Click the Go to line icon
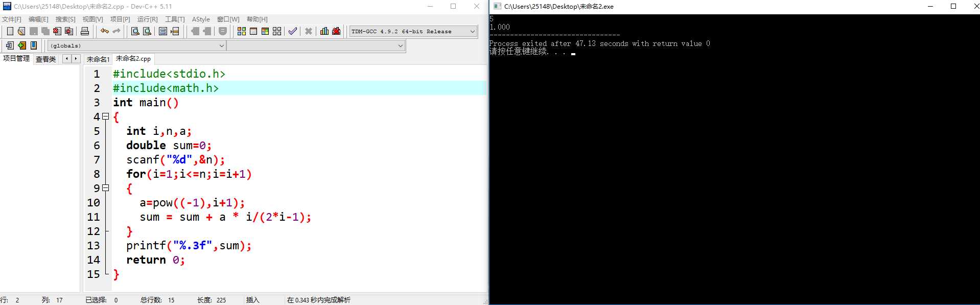 coord(175,31)
